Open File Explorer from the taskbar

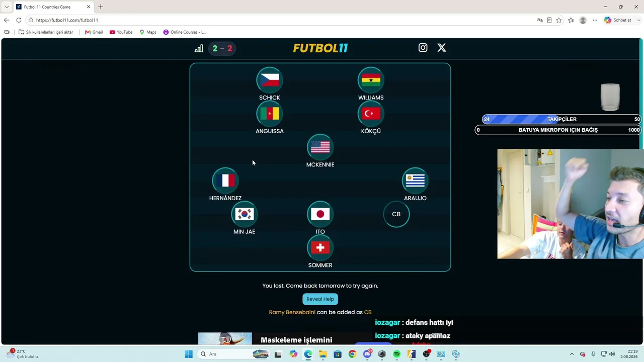(323, 354)
